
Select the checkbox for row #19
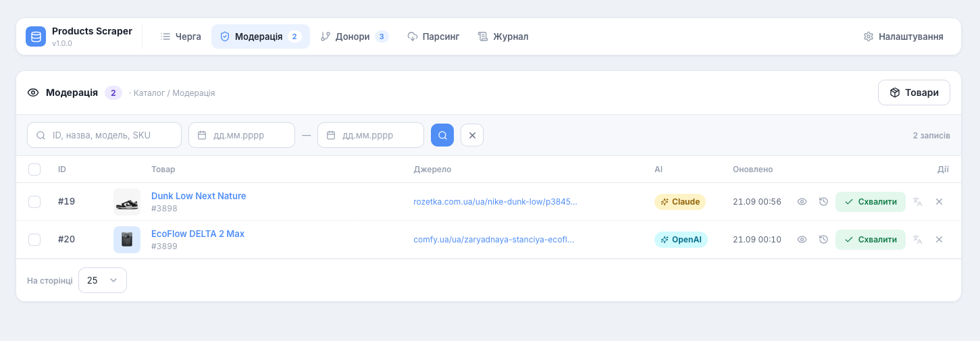[x=34, y=202]
